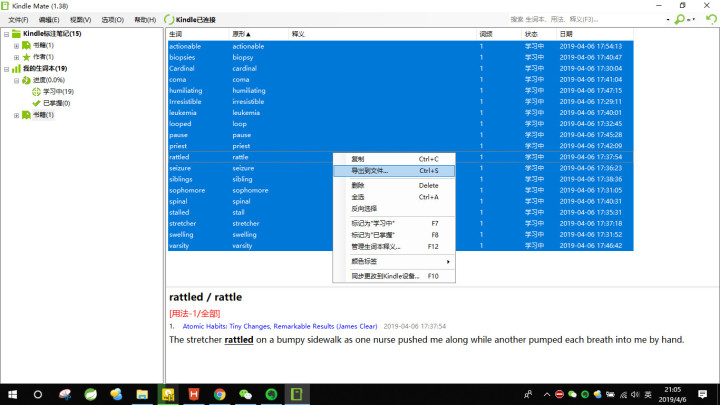The height and width of the screenshot is (405, 720).
Task: Click the 作者(1) star icon
Action: pyautogui.click(x=26, y=57)
